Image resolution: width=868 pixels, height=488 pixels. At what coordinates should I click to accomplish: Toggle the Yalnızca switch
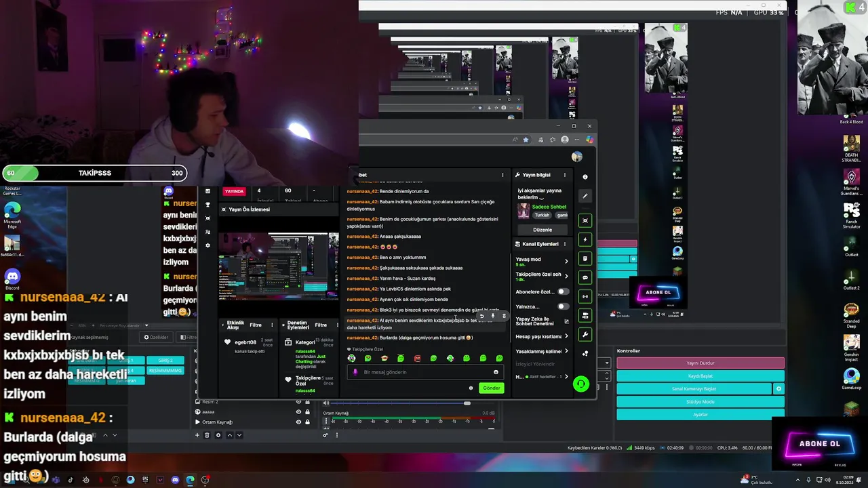pos(563,306)
